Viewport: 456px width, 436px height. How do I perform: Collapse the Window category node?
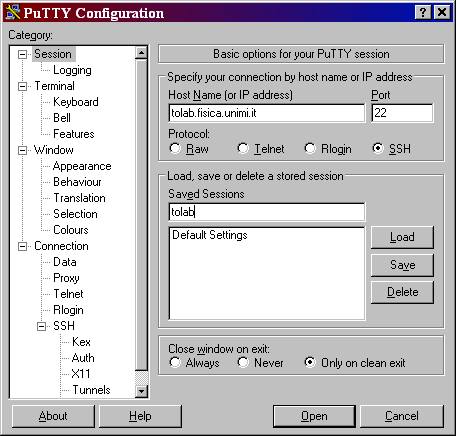pos(22,150)
